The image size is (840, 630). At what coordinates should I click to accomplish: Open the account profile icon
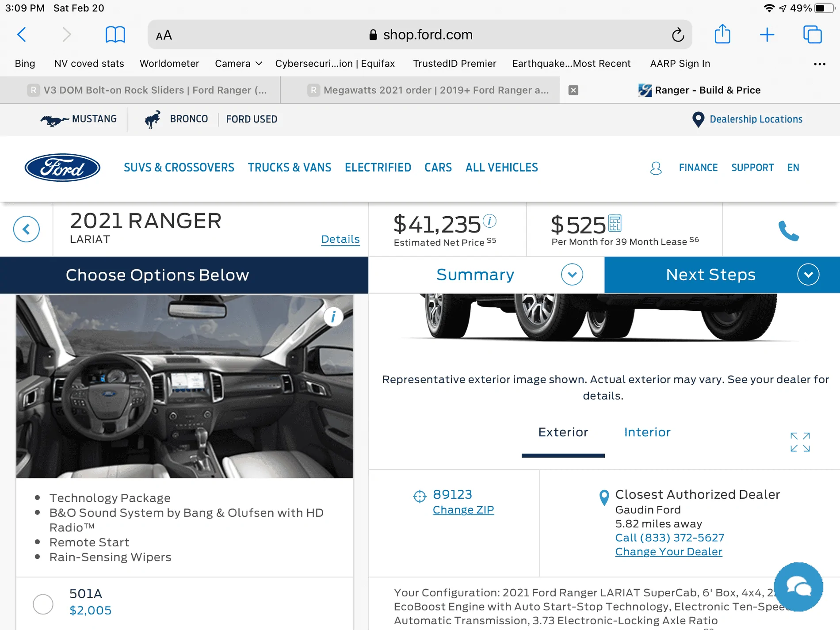point(656,168)
